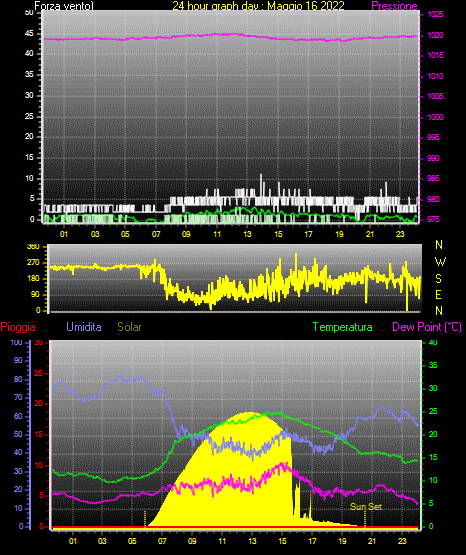
Task: Click hour 13 on wind graph axis
Action: pos(247,234)
